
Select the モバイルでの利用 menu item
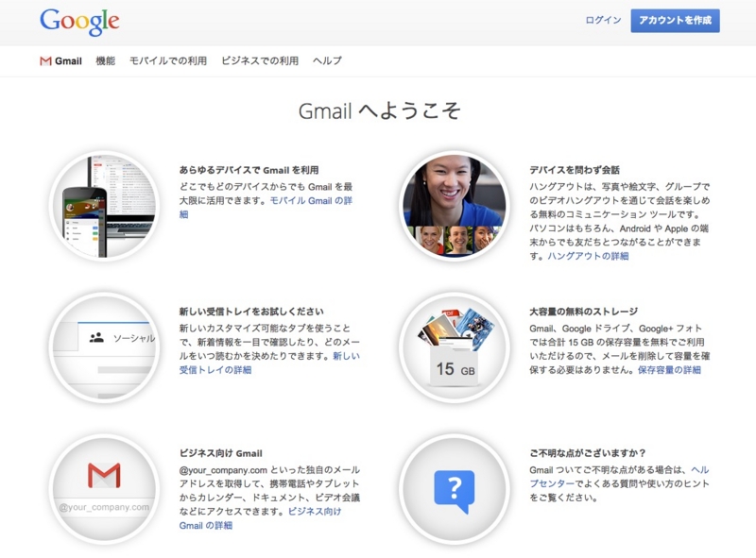pyautogui.click(x=168, y=60)
